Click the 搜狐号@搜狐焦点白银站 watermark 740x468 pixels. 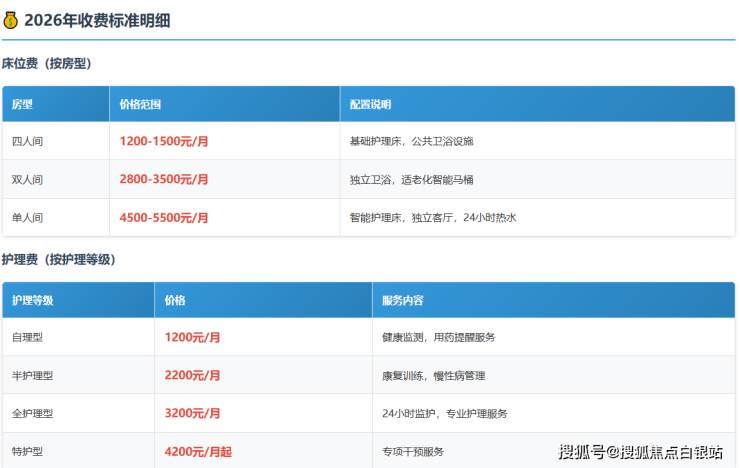click(x=640, y=452)
